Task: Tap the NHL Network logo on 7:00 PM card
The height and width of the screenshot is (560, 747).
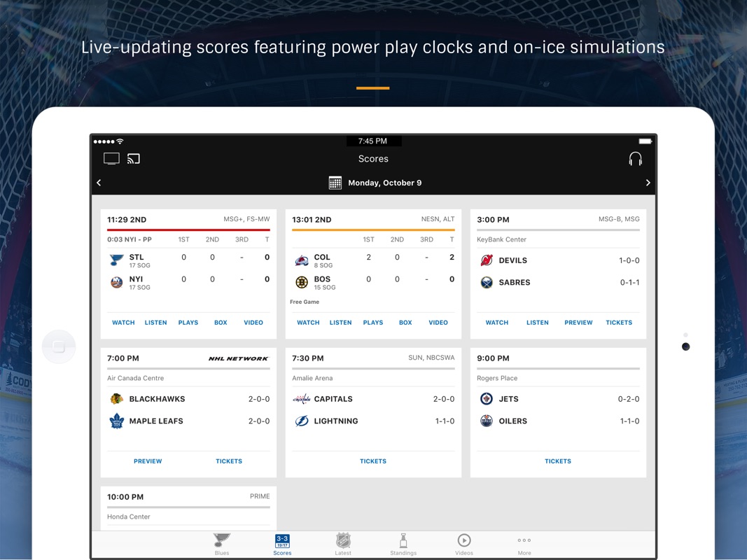Action: tap(239, 358)
